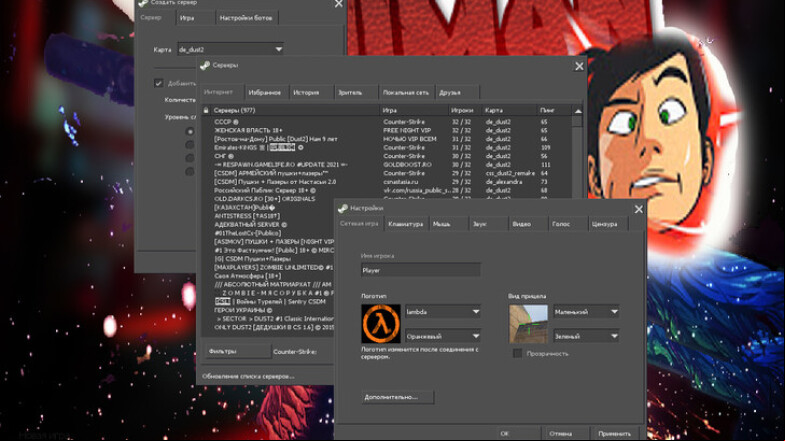Image resolution: width=785 pixels, height=441 pixels.
Task: Click the Фильтры filters button
Action: pos(238,351)
